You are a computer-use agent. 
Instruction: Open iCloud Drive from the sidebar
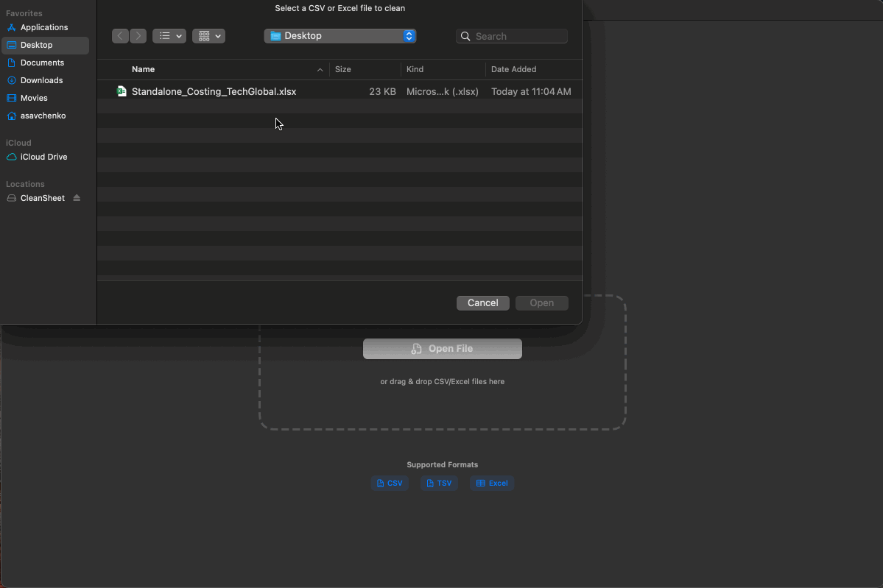coord(42,157)
